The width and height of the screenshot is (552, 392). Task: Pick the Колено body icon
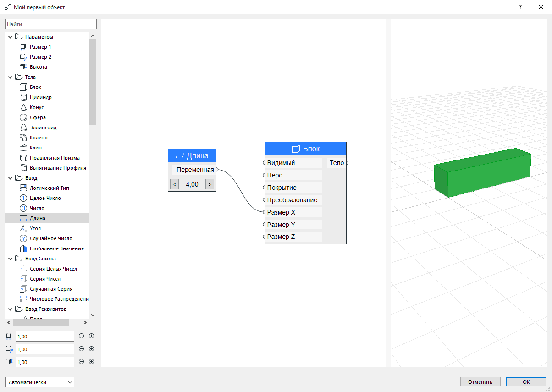pyautogui.click(x=23, y=138)
